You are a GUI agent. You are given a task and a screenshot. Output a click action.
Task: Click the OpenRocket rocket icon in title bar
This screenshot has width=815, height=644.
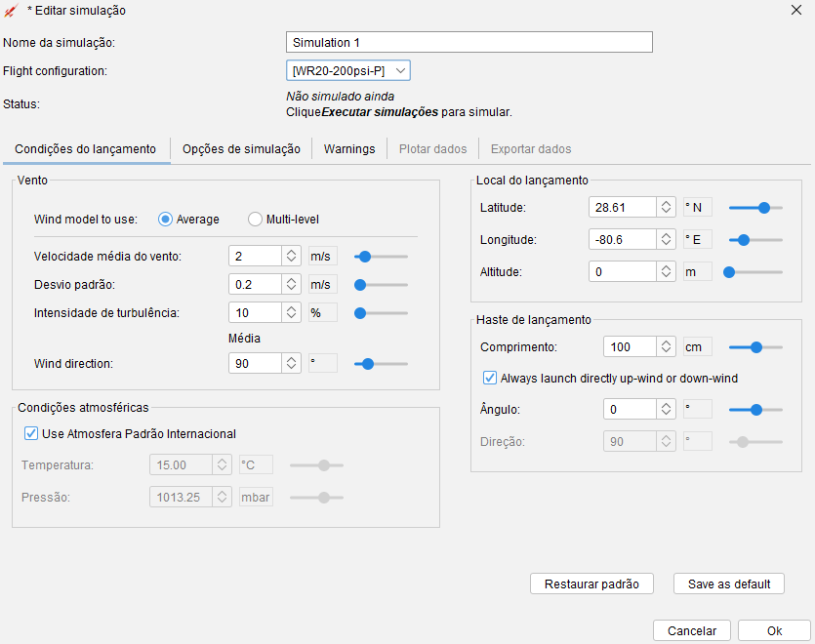tap(11, 11)
